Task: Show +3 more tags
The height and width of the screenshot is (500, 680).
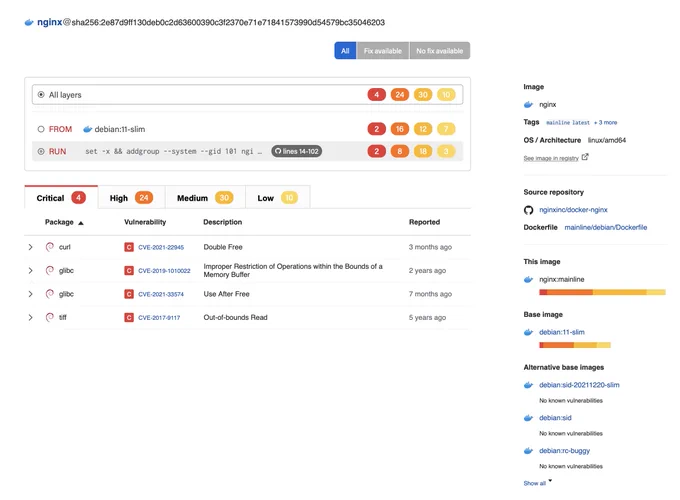Action: point(605,123)
